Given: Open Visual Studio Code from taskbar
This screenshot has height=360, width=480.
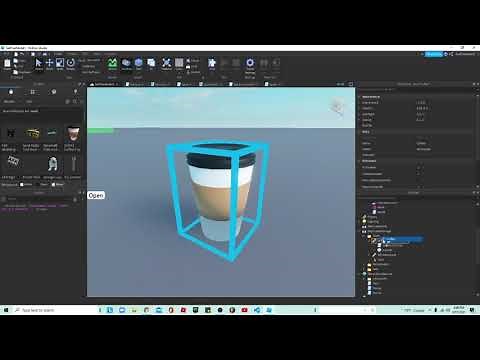Looking at the screenshot, I should pyautogui.click(x=257, y=310).
